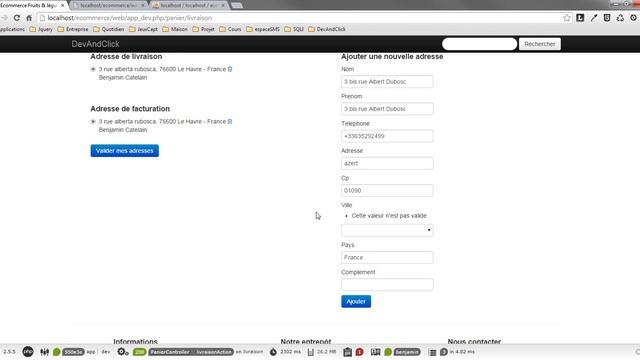Image resolution: width=640 pixels, height=360 pixels.
Task: Open the memory icon showing 26.2 MB
Action: pos(311,352)
